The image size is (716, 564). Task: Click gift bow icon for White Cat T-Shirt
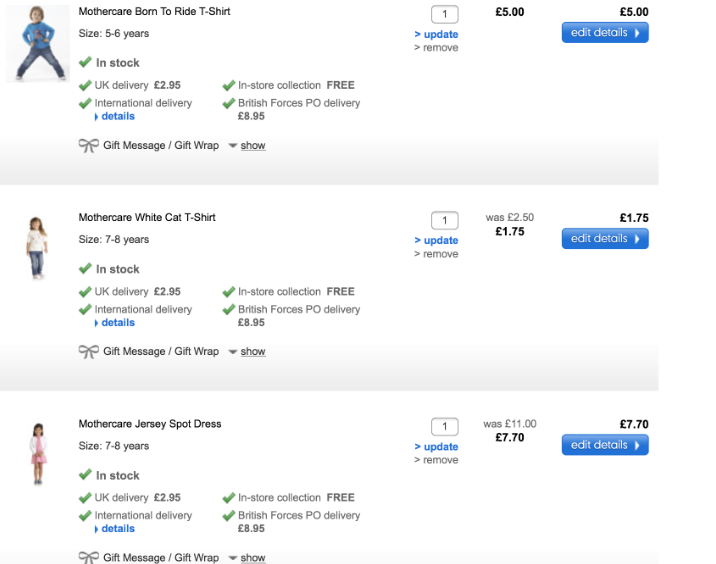[88, 352]
